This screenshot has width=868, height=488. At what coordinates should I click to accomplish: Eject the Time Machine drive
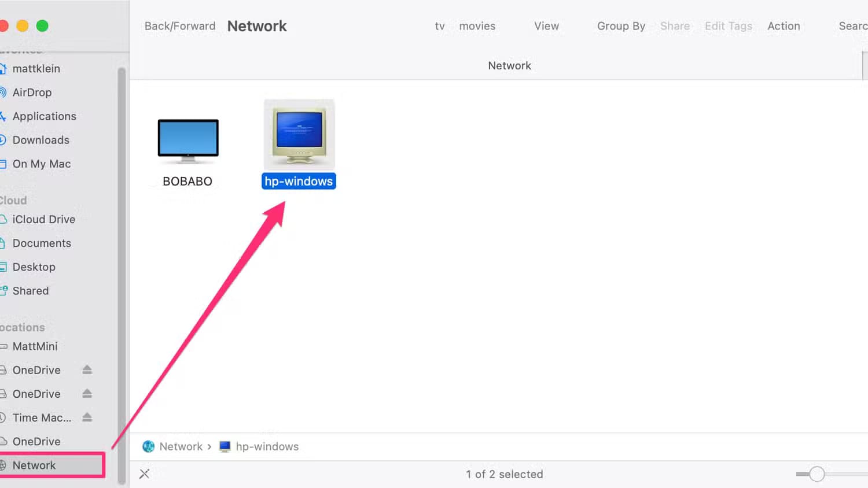click(x=87, y=417)
